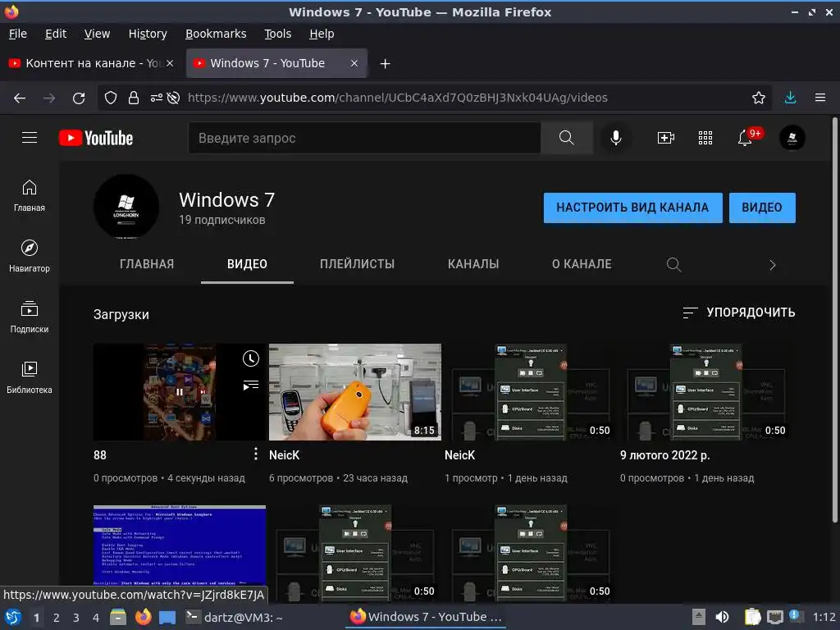Screen dimensions: 840x630
Task: Open the Tools menu
Action: 278,34
